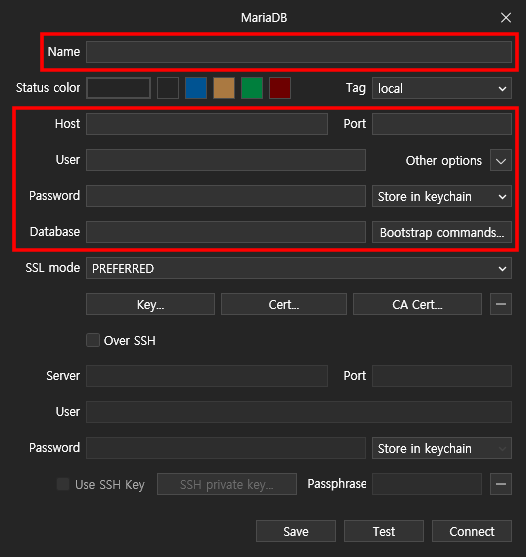This screenshot has width=526, height=557.
Task: Click the minus button beside CA Cert
Action: tap(501, 304)
